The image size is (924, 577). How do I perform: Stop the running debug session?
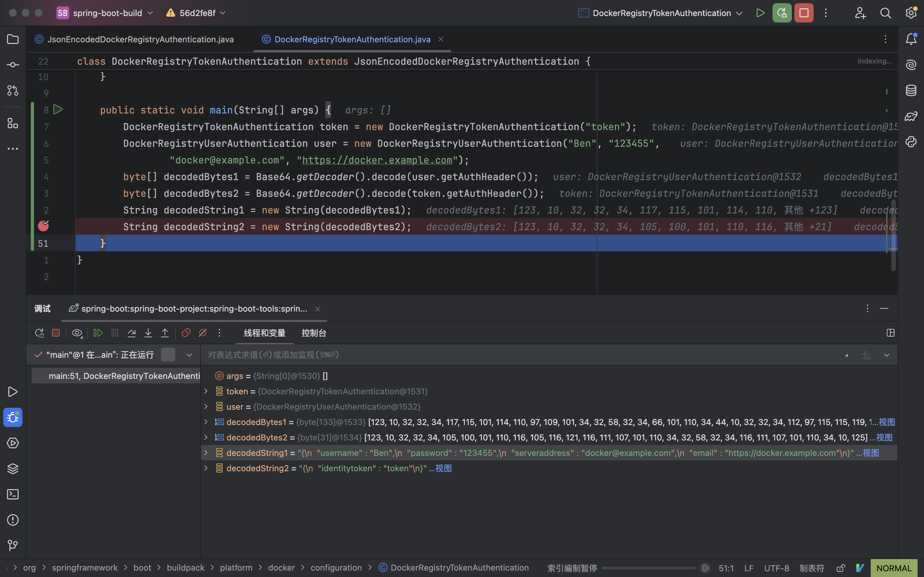(56, 333)
